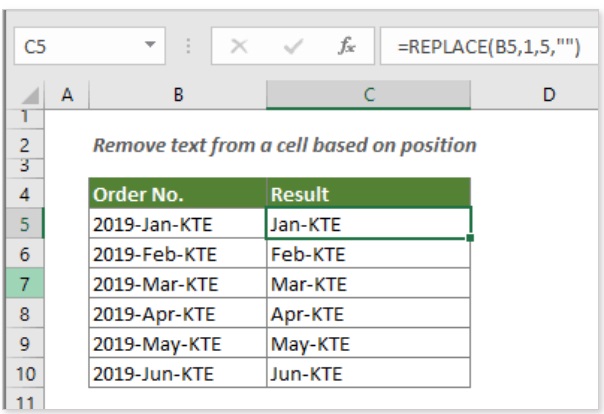Select row 5 header

pos(25,224)
